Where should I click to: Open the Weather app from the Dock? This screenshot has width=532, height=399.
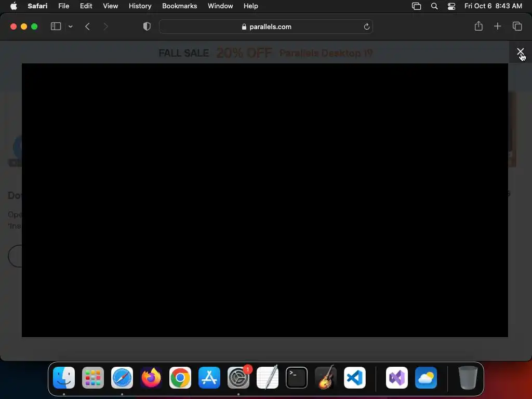pos(426,378)
